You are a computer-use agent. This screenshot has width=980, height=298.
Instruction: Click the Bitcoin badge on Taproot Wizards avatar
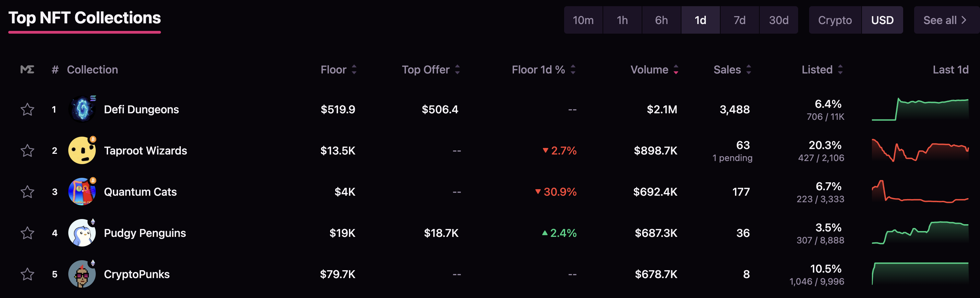tap(92, 140)
